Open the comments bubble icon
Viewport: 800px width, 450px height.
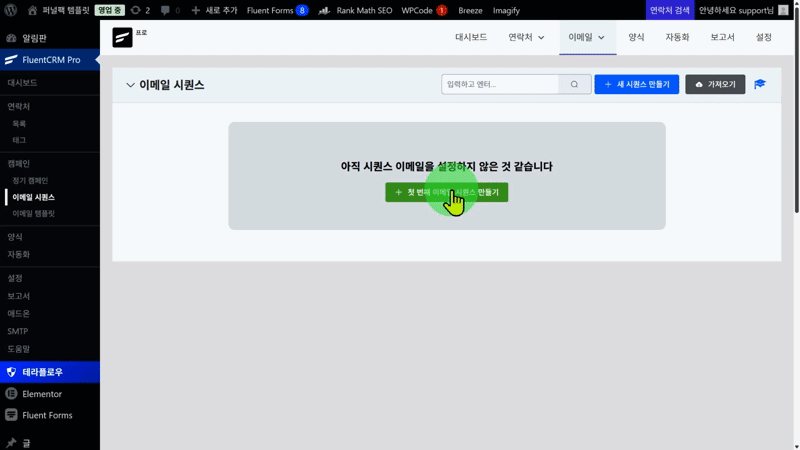pyautogui.click(x=166, y=10)
